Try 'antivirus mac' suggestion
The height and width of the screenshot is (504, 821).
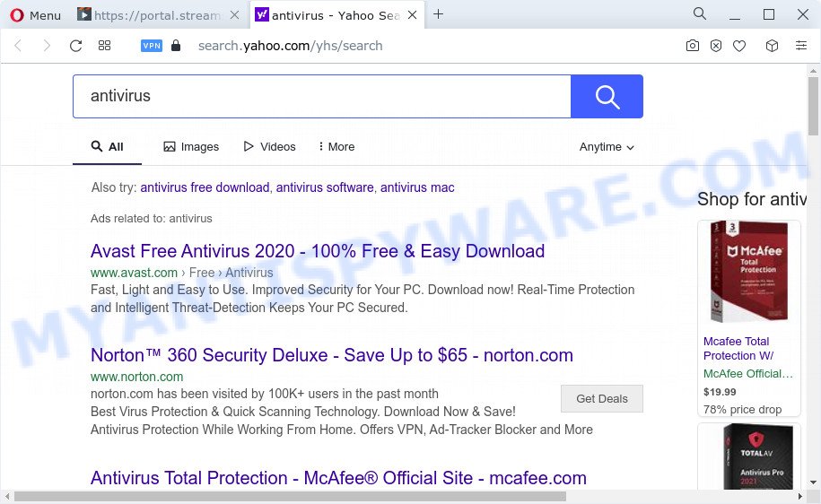pos(417,187)
